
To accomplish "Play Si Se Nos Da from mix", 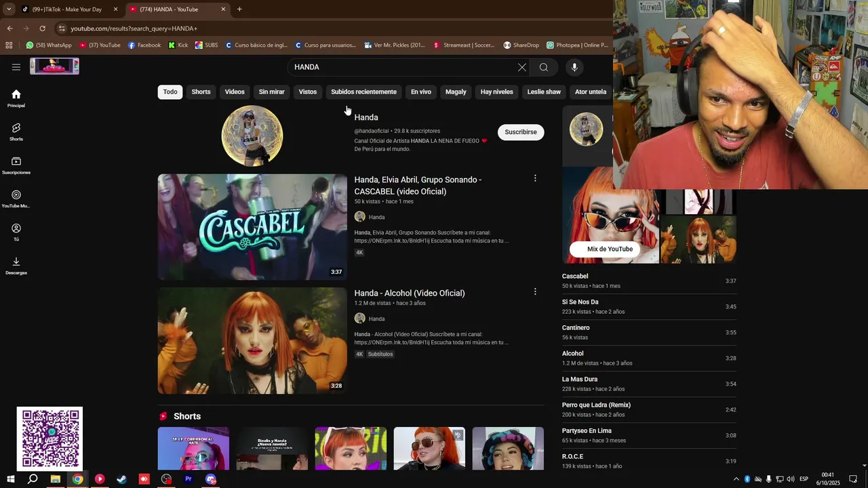I will click(649, 306).
